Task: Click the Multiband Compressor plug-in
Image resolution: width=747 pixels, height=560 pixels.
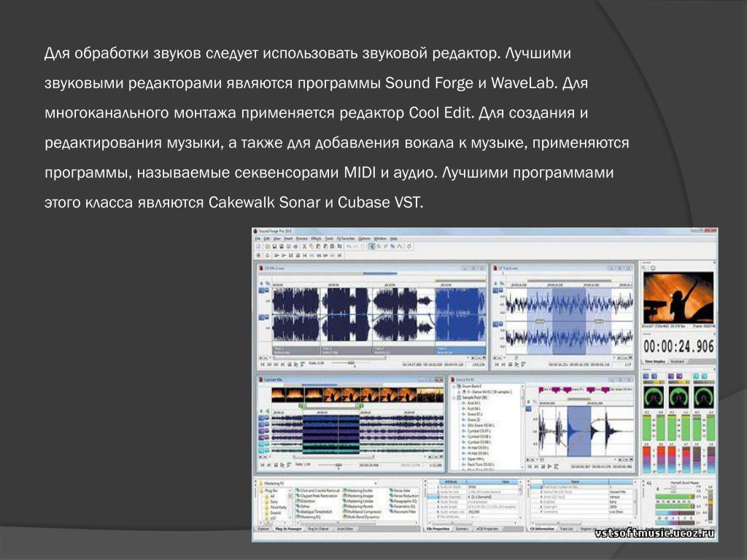Action: pyautogui.click(x=363, y=512)
